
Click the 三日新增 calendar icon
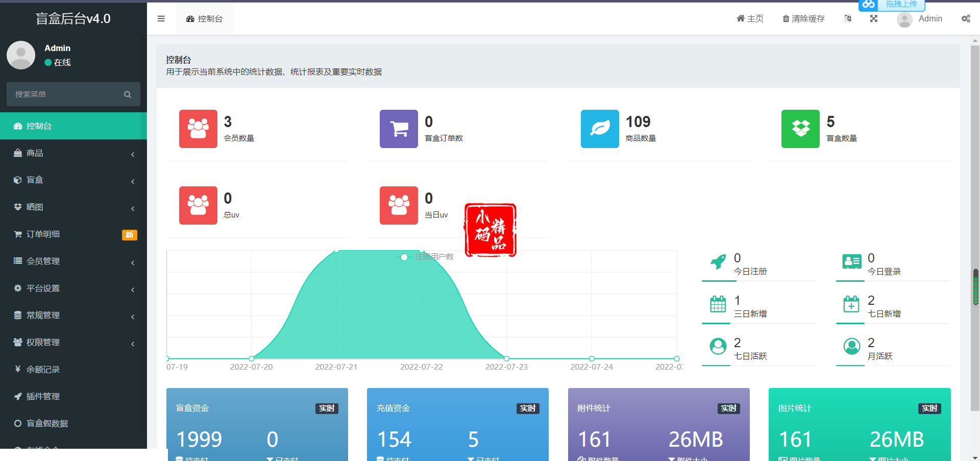(718, 304)
